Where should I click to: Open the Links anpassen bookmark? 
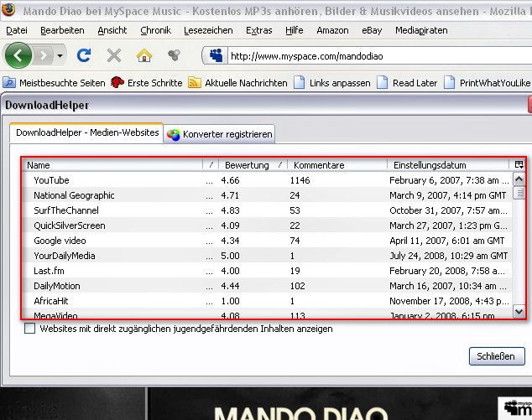(331, 83)
